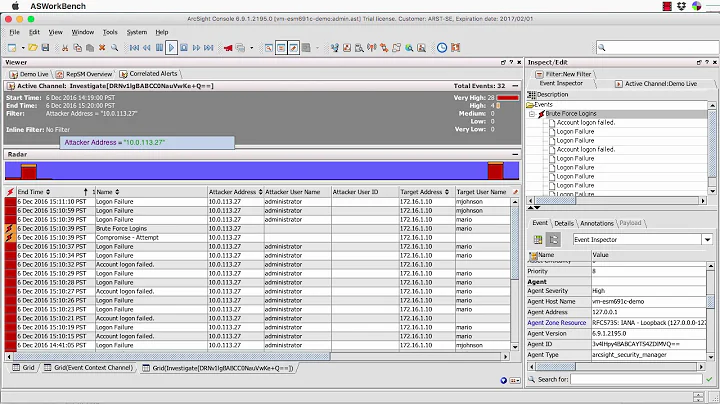This screenshot has width=720, height=404.
Task: Click the orange icon right of clock
Action: pos(456,48)
